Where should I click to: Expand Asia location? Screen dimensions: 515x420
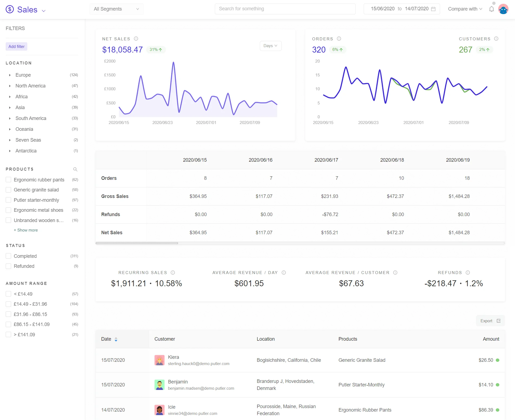point(10,108)
